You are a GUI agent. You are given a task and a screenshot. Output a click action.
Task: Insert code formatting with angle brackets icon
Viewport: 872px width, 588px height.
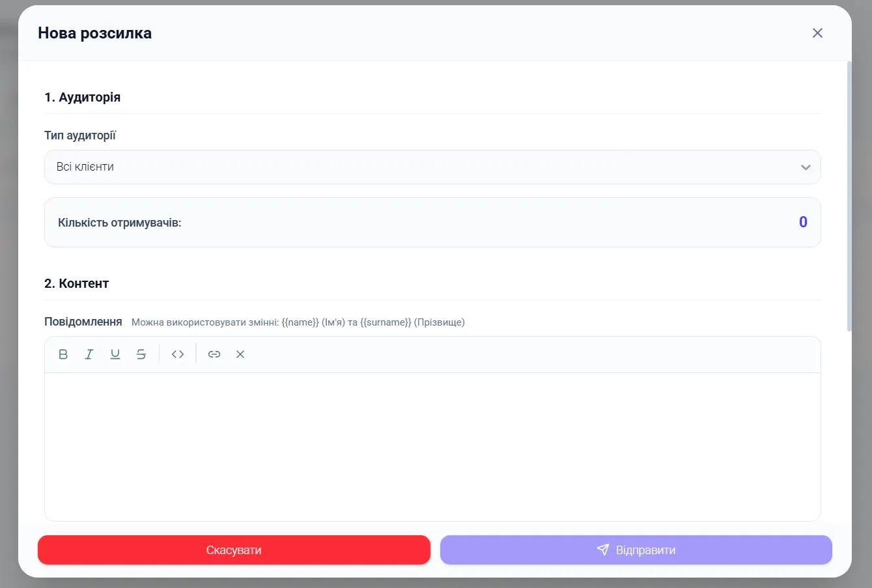click(178, 354)
